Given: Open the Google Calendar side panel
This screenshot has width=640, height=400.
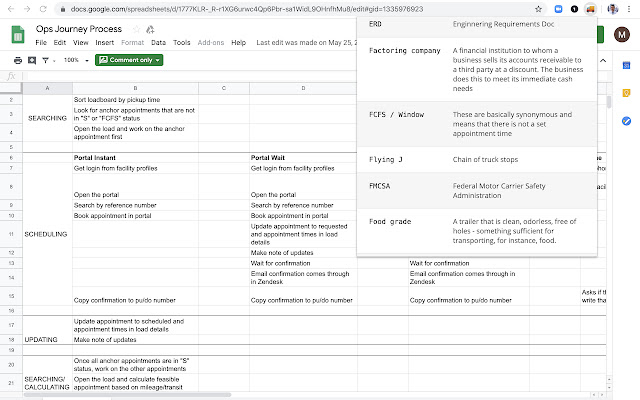Looking at the screenshot, I should (626, 65).
